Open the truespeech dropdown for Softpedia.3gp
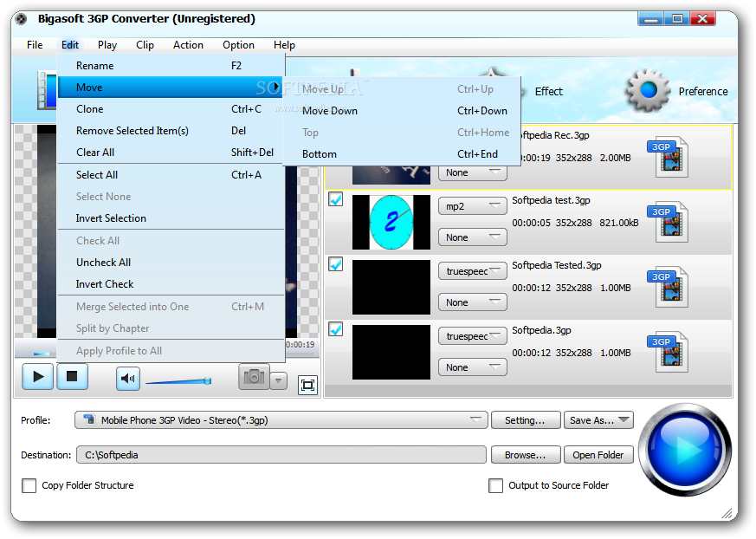Image resolution: width=756 pixels, height=539 pixels. pyautogui.click(x=473, y=336)
